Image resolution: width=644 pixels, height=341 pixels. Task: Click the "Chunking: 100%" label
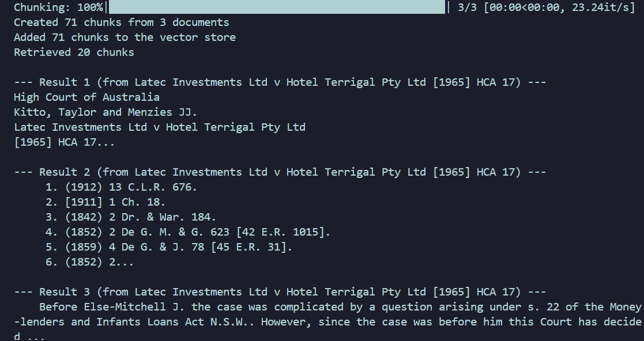(58, 7)
